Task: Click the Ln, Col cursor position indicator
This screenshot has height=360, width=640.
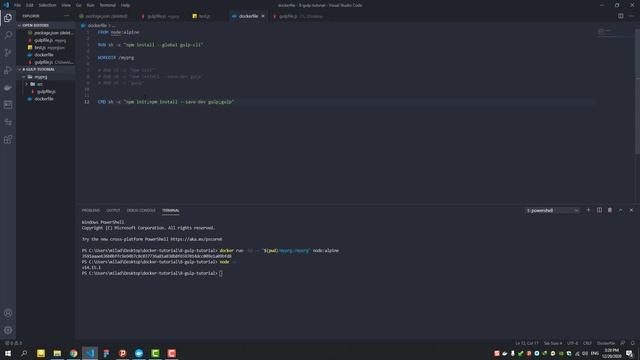Action: tap(527, 343)
